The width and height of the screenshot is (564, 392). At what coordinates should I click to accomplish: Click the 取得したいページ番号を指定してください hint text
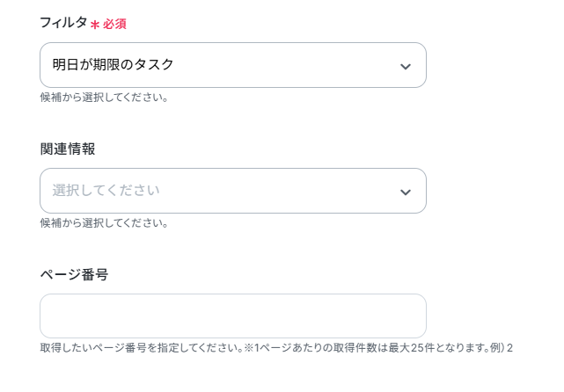tap(141, 348)
